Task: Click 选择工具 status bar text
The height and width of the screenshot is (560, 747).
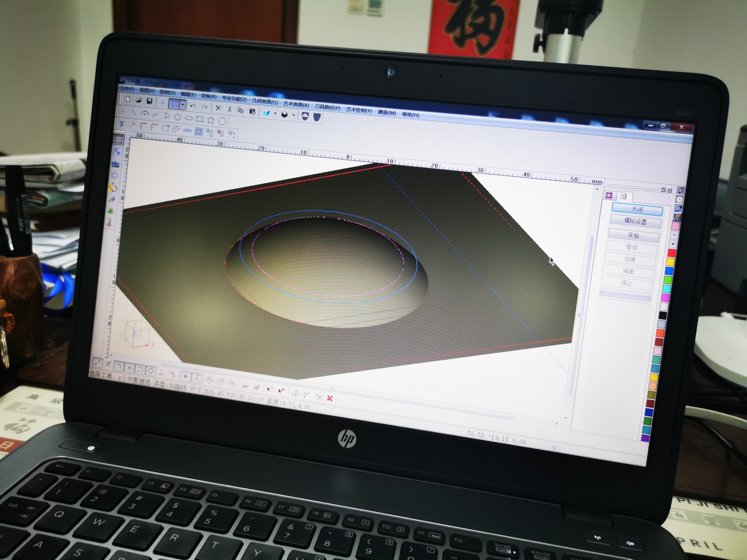Action: [101, 375]
